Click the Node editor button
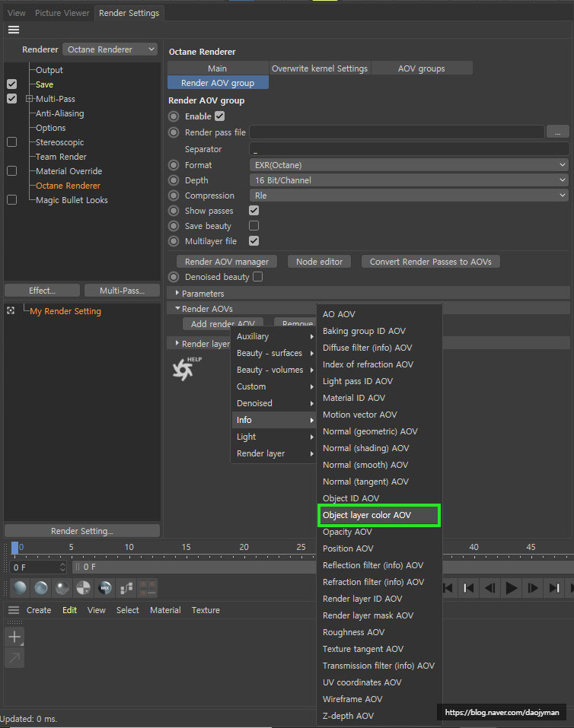574x728 pixels. 319,262
